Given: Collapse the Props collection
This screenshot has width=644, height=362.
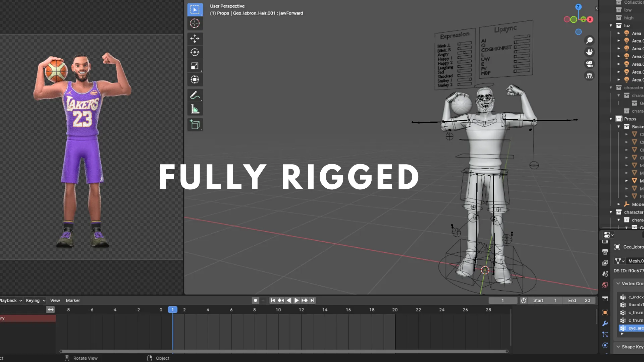Looking at the screenshot, I should (611, 119).
